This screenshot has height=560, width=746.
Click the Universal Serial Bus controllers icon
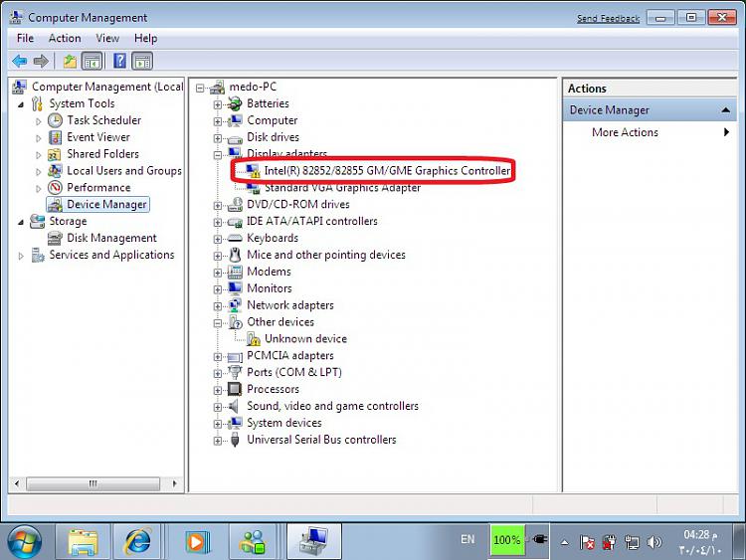click(235, 440)
